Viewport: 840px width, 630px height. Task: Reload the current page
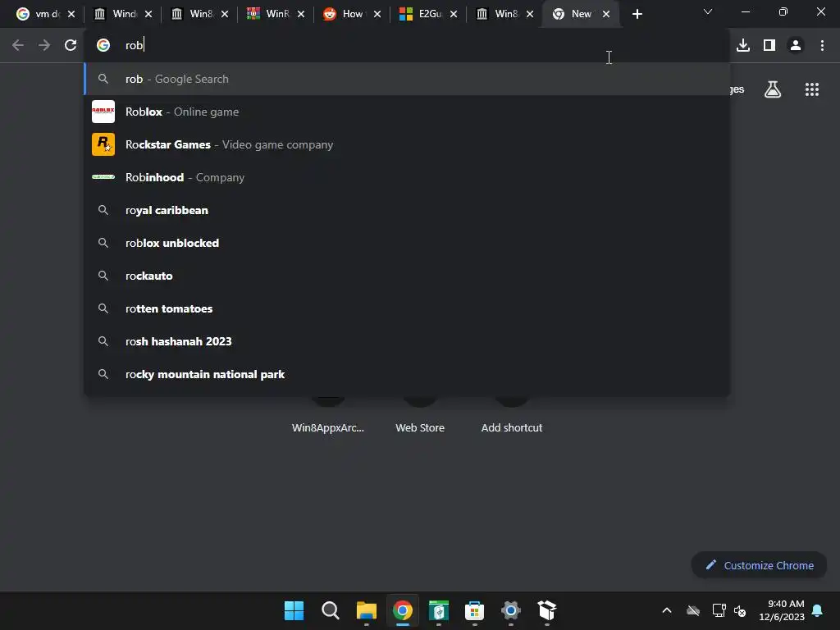[x=71, y=45]
